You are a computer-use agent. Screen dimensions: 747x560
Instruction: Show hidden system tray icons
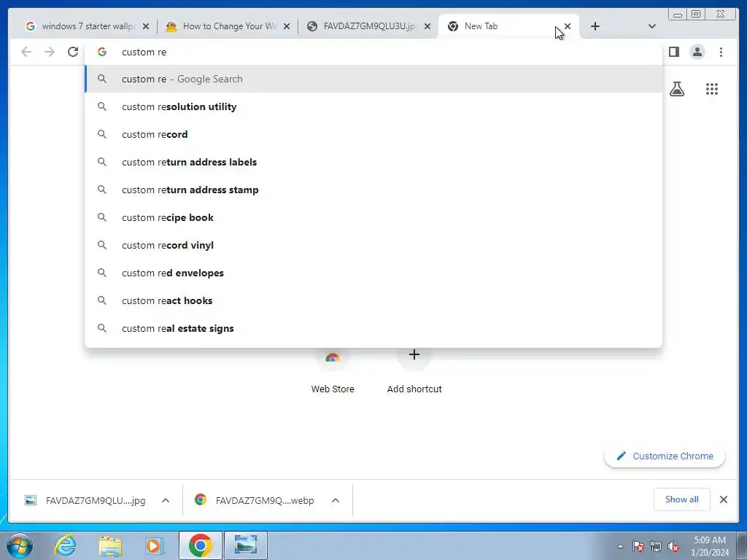pos(620,546)
